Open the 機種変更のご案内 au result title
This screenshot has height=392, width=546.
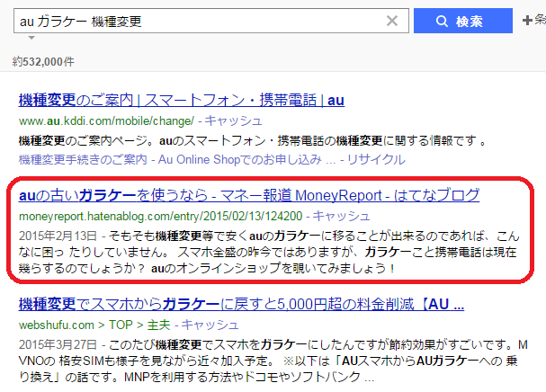(182, 101)
